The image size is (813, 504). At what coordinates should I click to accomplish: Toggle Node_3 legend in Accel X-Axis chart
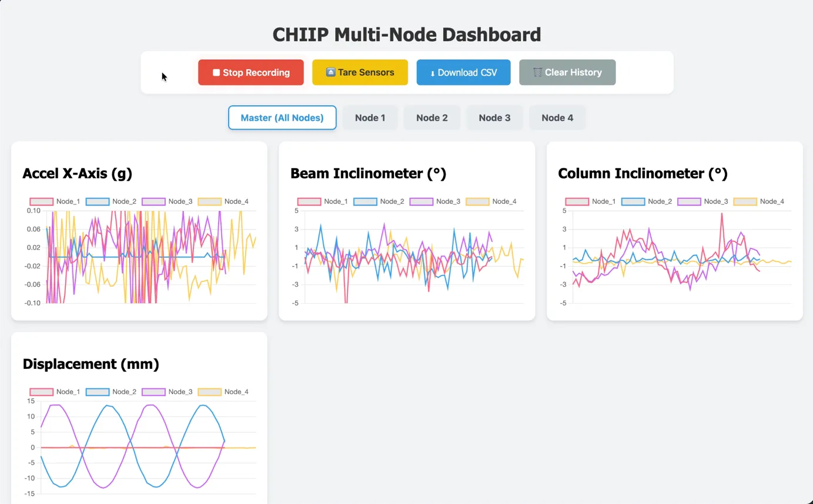click(x=167, y=201)
